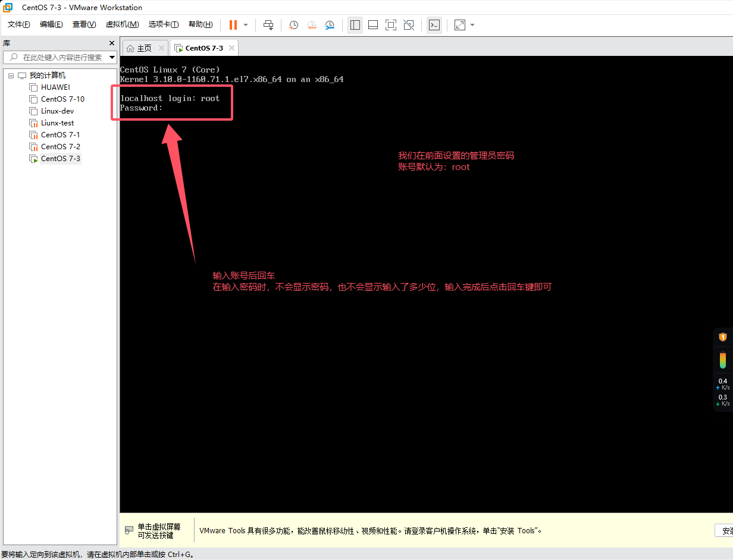The height and width of the screenshot is (560, 733).
Task: Click the search magnifier icon in the library
Action: pyautogui.click(x=12, y=58)
